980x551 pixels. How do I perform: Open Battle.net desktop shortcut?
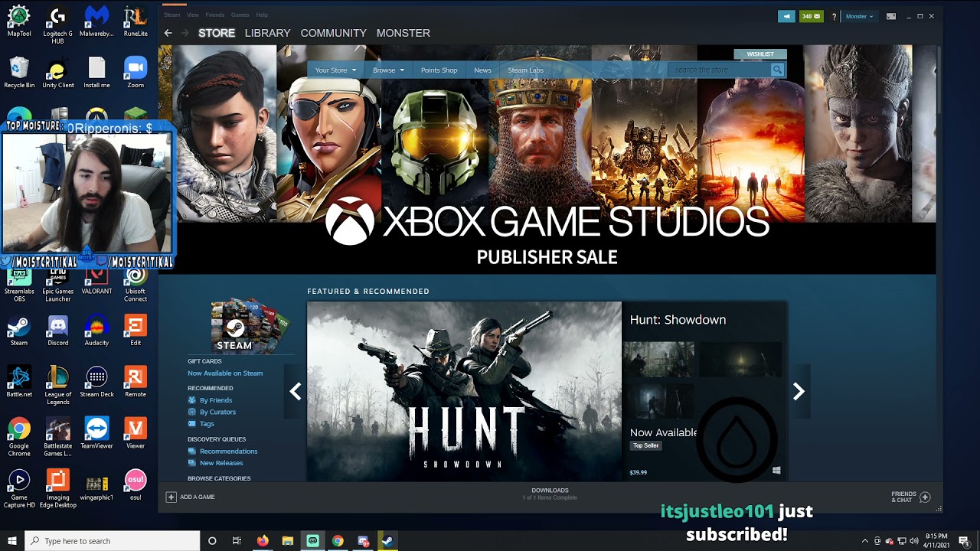point(19,382)
